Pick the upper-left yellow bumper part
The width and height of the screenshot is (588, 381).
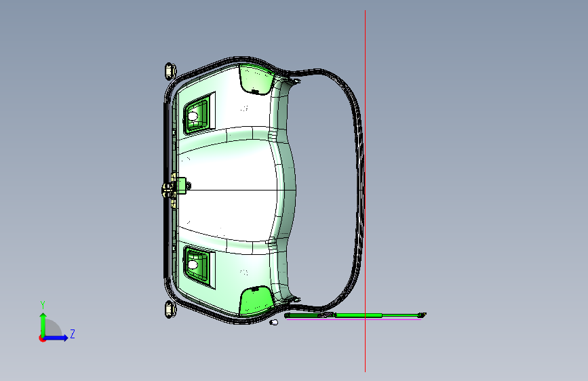tap(170, 71)
